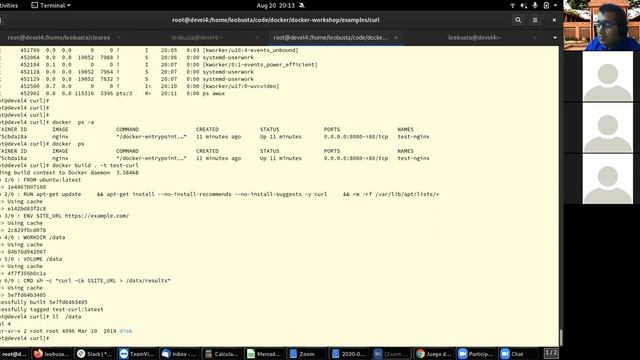Click the 'Successfully tagged test-curl:latest' line
640x360 pixels.
coord(52,309)
